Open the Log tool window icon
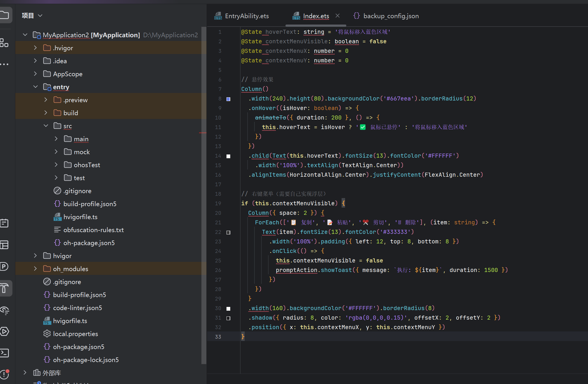Screen dimensions: 588x384 coord(4,223)
